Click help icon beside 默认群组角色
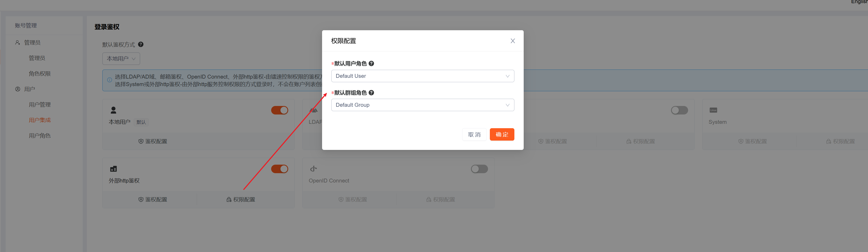The image size is (868, 252). pos(371,93)
